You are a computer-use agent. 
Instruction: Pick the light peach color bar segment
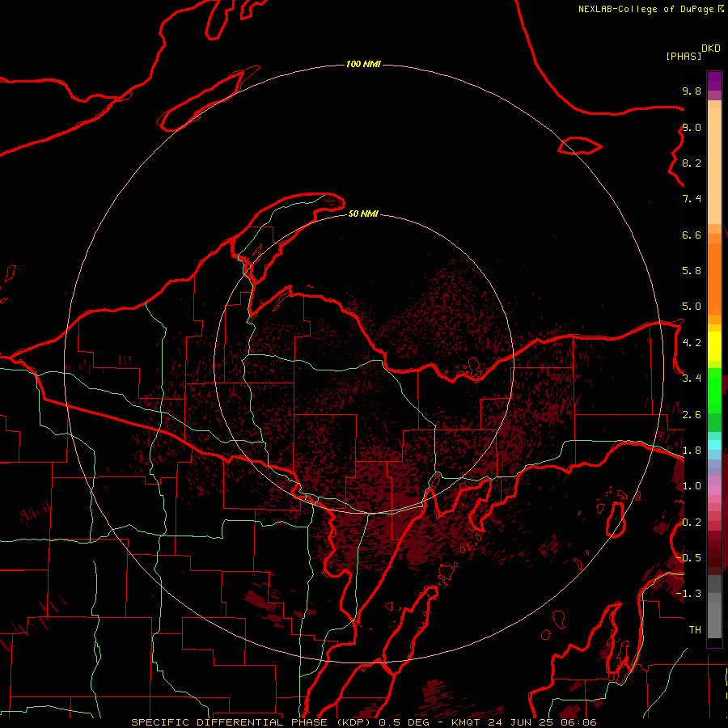(714, 166)
